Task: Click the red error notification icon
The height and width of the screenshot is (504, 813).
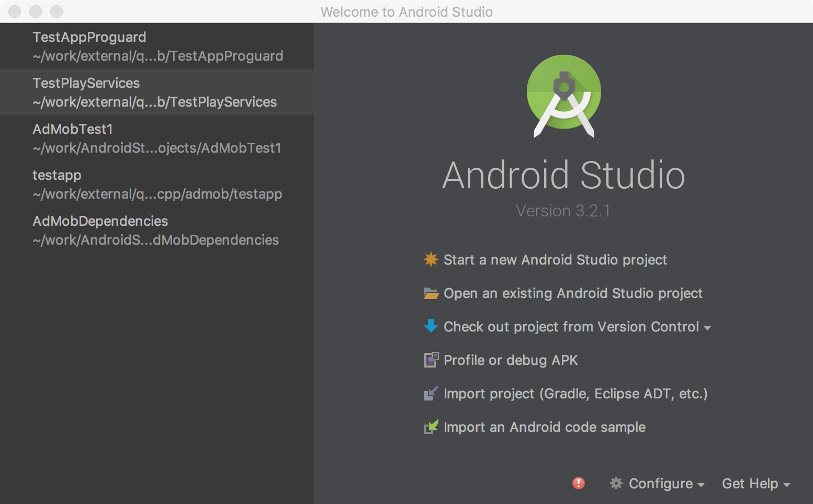Action: coord(578,483)
